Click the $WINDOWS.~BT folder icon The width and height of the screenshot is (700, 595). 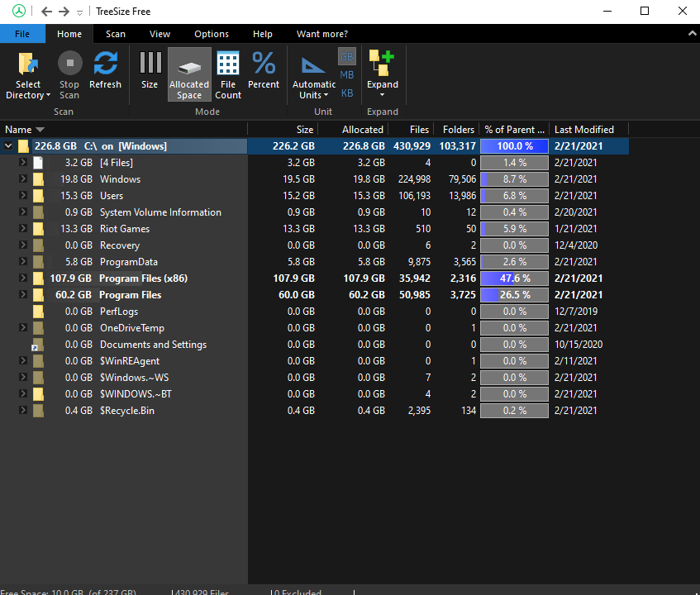[x=38, y=393]
